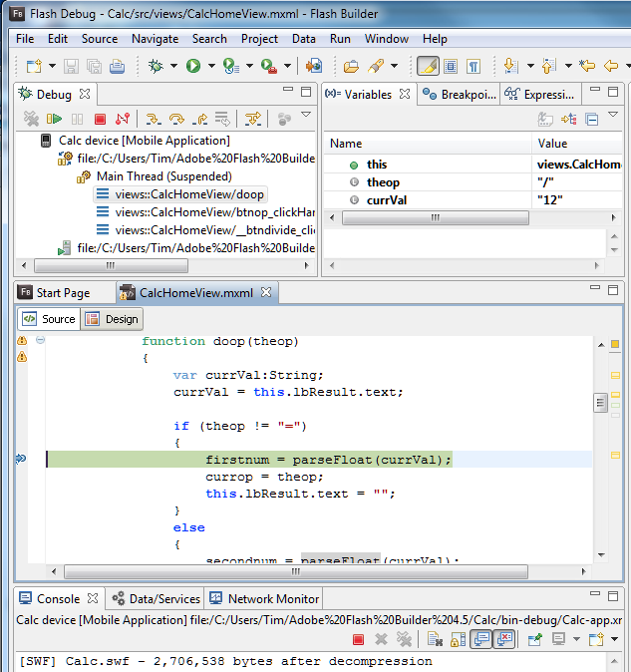Click the code editor horizontal scrollbar thumb

tap(296, 571)
